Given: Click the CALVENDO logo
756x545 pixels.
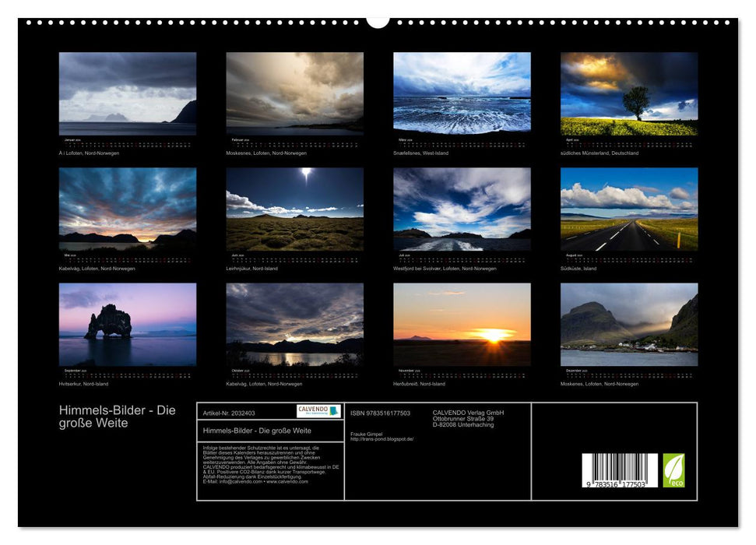Looking at the screenshot, I should click(x=318, y=410).
